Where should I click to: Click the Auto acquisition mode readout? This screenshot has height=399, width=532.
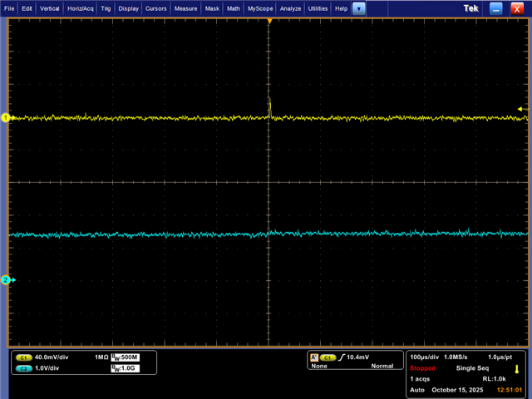[x=417, y=390]
